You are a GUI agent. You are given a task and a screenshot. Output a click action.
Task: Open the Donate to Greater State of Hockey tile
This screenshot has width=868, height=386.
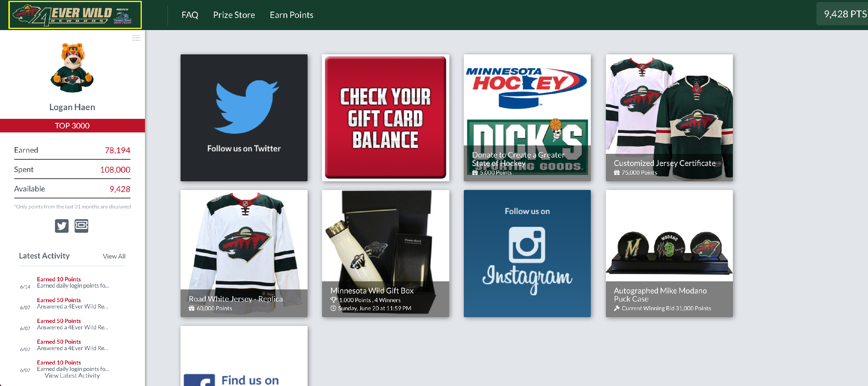coord(527,118)
